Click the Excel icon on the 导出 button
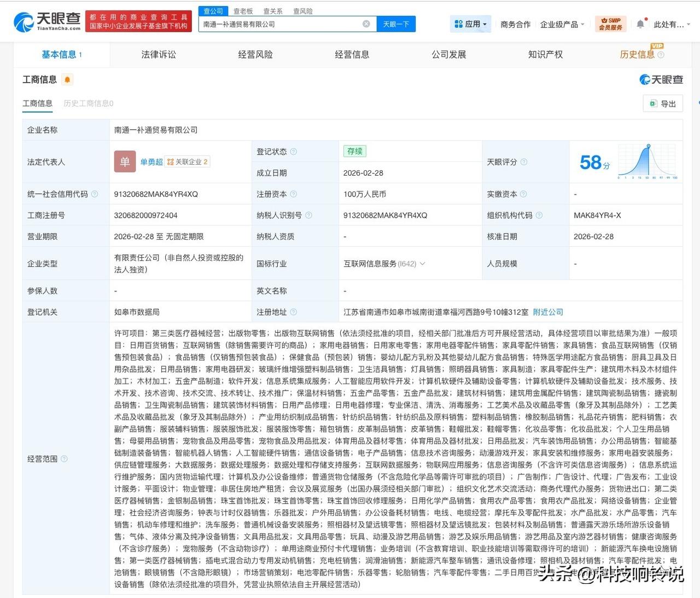Screen dimensions: 700x598 [x=653, y=103]
